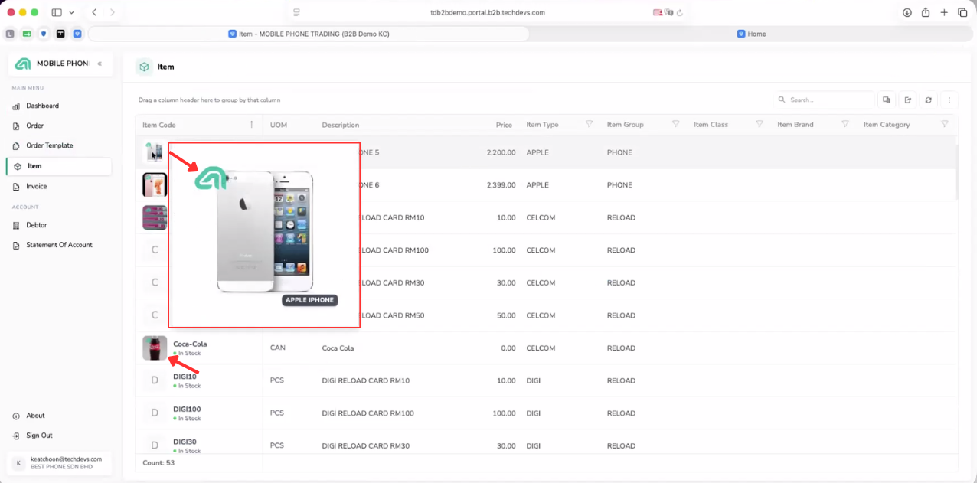
Task: Focus the grid Search field
Action: [825, 100]
